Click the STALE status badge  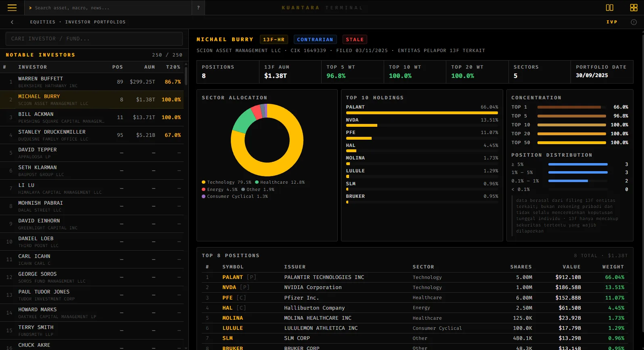pyautogui.click(x=355, y=40)
